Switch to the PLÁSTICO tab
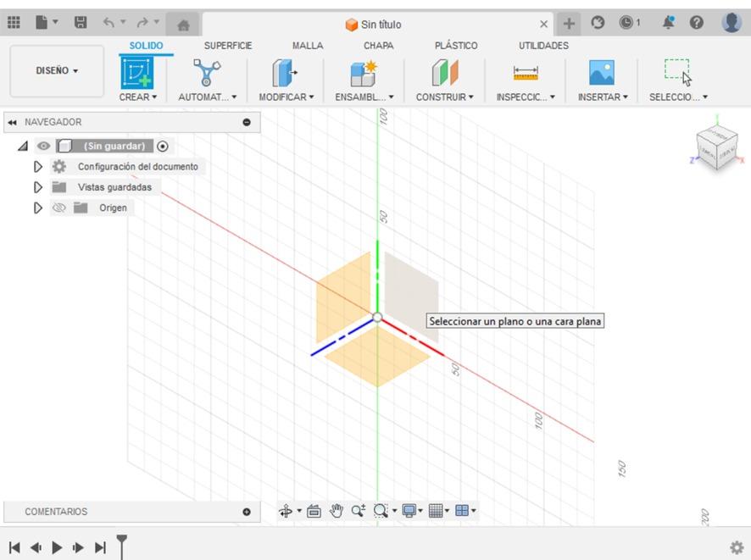Screen dimensions: 751x560 click(456, 46)
